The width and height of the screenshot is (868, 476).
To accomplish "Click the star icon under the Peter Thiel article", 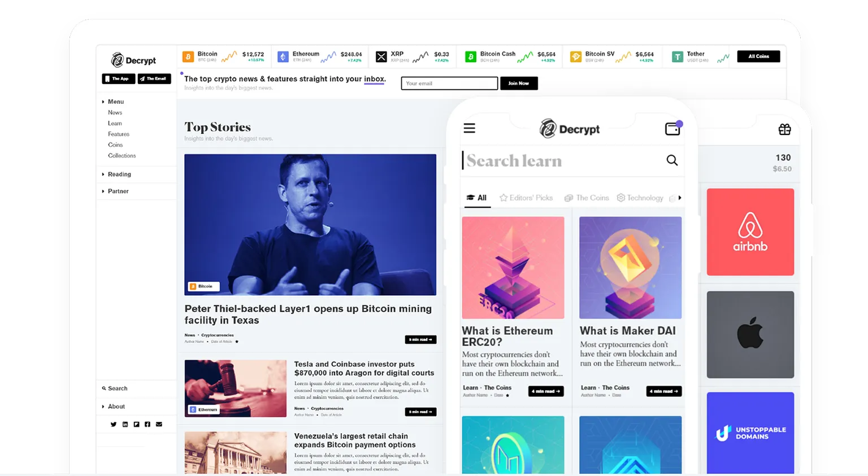I will 237,342.
